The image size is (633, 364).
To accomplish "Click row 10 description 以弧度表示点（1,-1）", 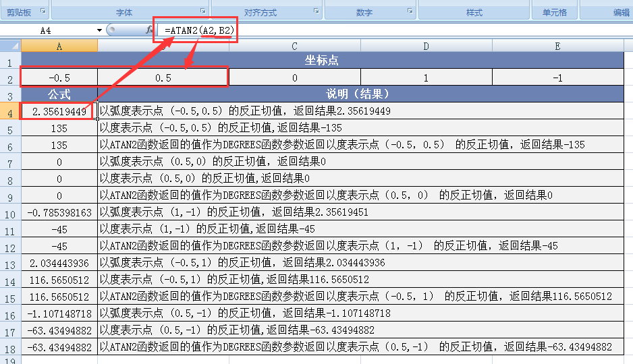I will 360,212.
